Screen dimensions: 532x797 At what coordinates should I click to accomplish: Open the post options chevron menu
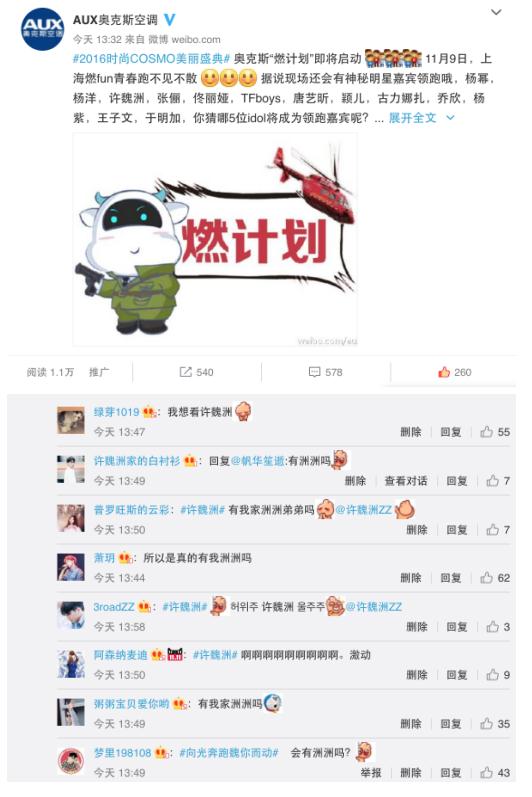coord(496,12)
